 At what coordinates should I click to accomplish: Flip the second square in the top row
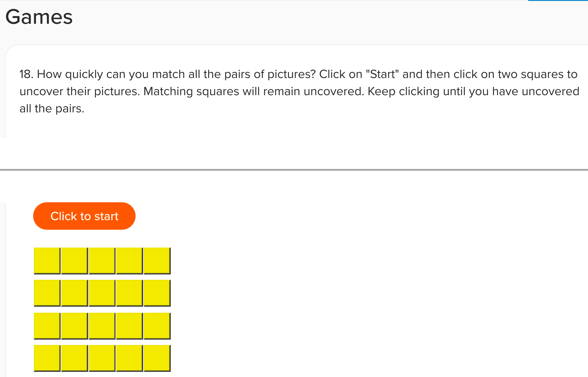[74, 261]
